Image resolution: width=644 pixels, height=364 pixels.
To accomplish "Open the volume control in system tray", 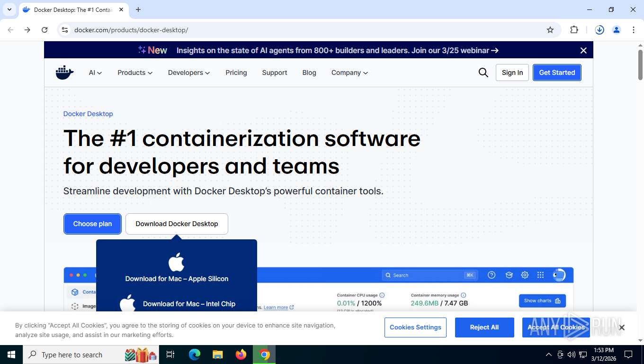I will [x=572, y=355].
